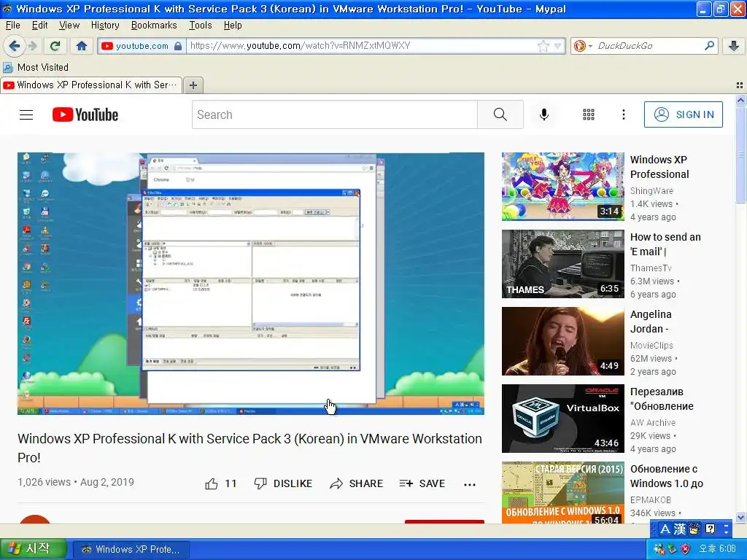747x560 pixels.
Task: Open the View menu
Action: [69, 26]
